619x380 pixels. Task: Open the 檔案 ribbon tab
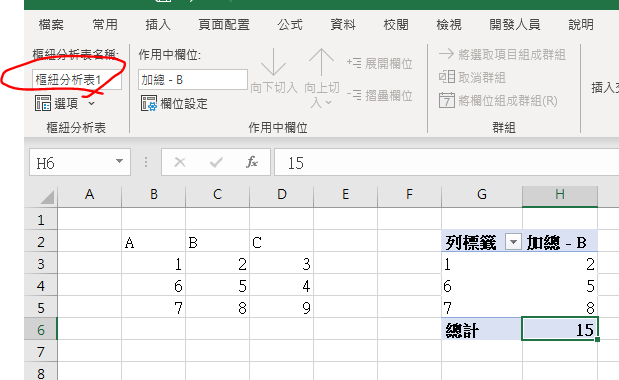click(x=51, y=25)
